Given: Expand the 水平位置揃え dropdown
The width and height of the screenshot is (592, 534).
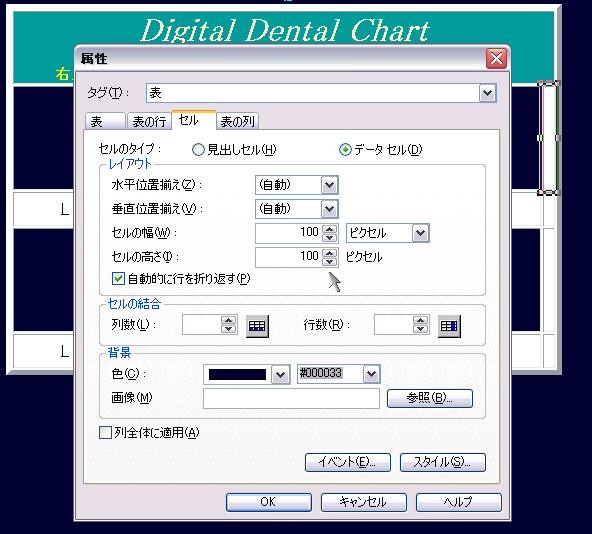Looking at the screenshot, I should pos(329,185).
